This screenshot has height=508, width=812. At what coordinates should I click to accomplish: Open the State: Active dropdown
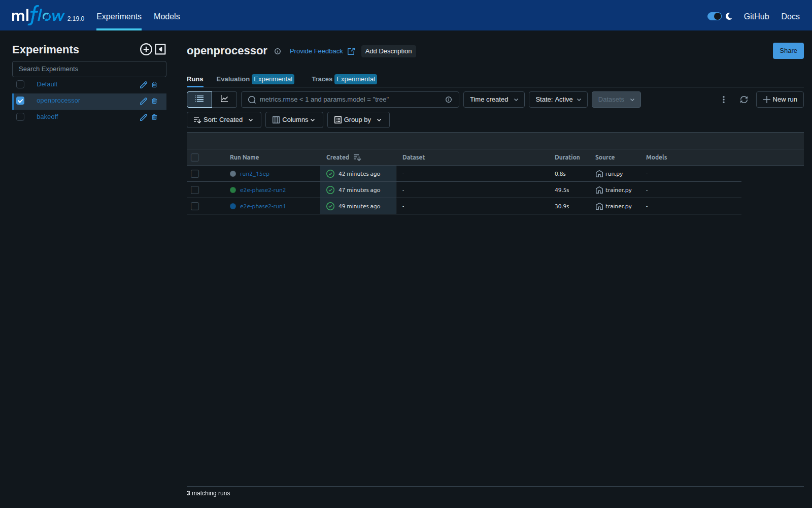point(558,100)
